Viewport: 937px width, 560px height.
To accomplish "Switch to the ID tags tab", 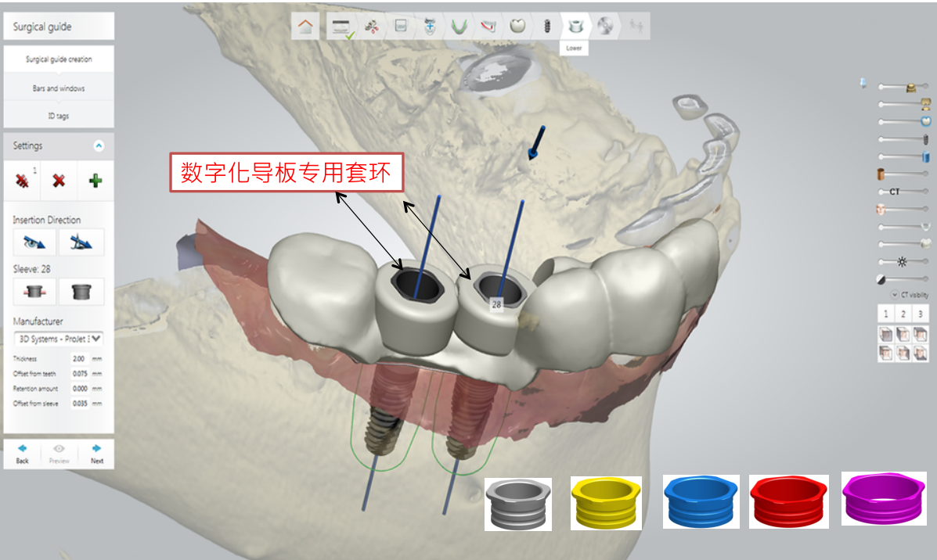I will [59, 116].
